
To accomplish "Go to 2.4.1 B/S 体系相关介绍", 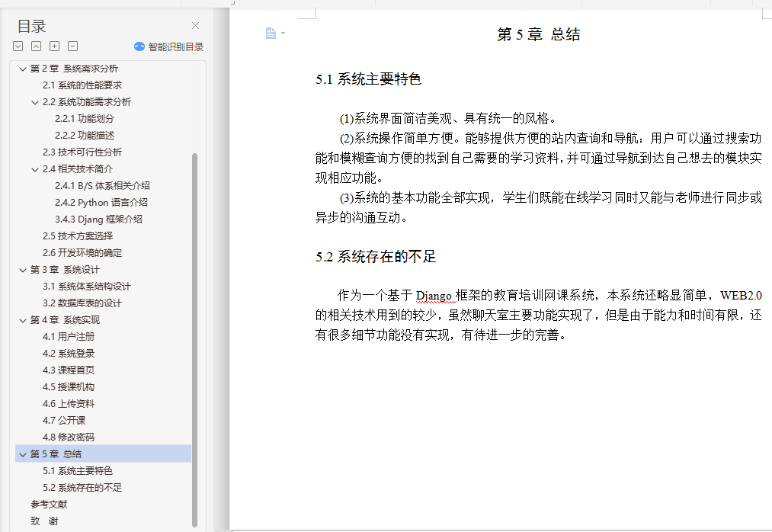I will [102, 186].
